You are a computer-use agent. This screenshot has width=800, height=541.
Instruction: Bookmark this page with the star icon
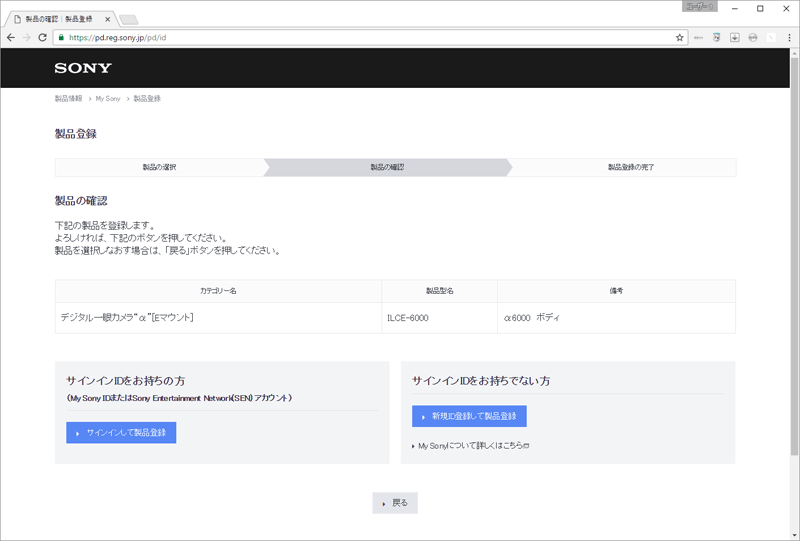[x=680, y=37]
